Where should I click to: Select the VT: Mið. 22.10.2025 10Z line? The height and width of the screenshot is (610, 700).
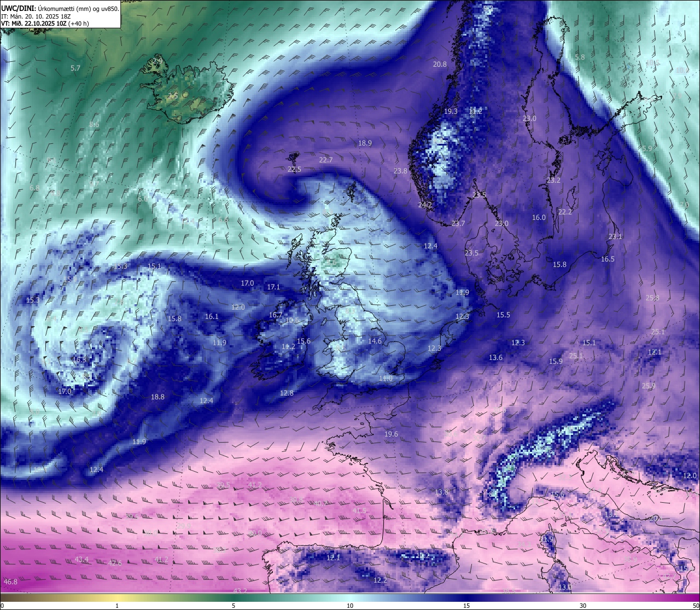click(x=45, y=24)
